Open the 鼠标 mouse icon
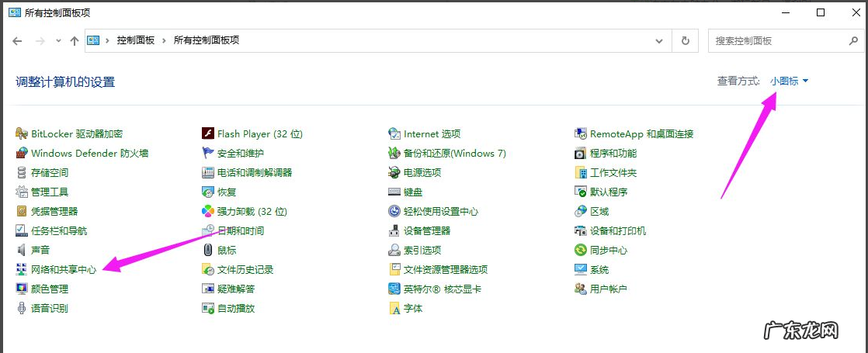 [207, 250]
